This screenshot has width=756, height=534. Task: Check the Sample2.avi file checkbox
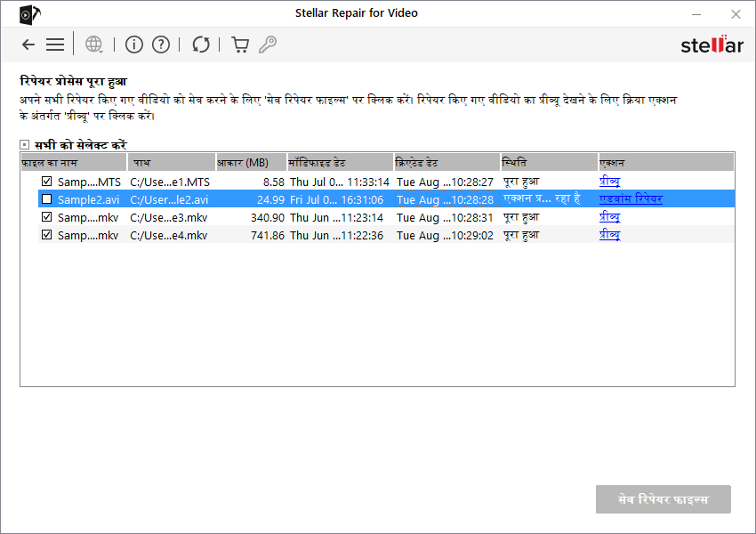pyautogui.click(x=47, y=199)
